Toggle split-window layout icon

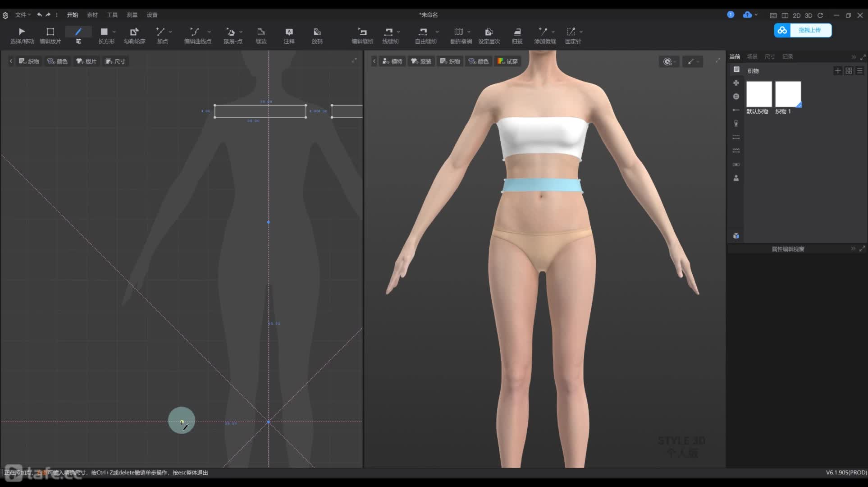click(785, 15)
